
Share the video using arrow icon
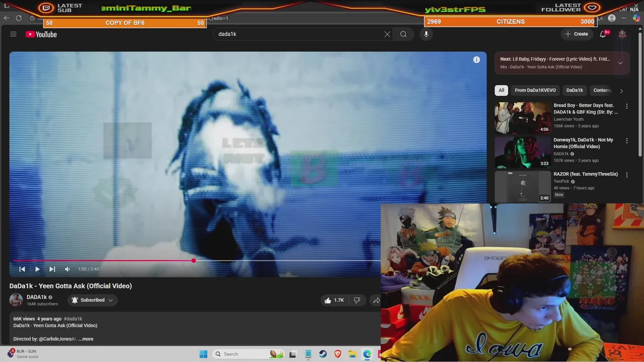pyautogui.click(x=376, y=300)
